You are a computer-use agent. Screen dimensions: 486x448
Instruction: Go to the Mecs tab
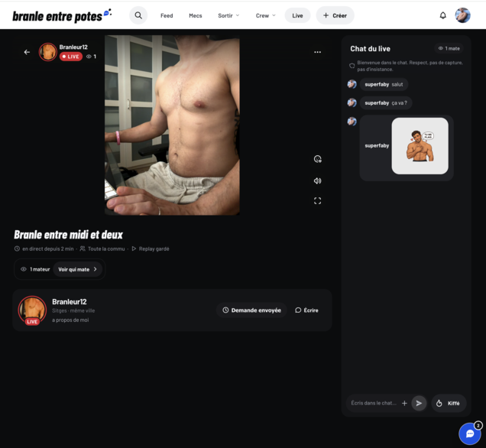coord(196,15)
